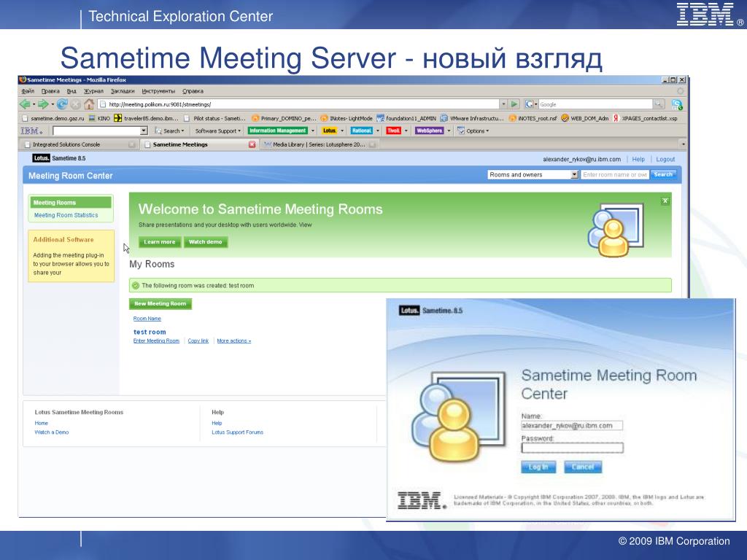This screenshot has width=747, height=560.
Task: Open the foundation11_ADMIN bookmark
Action: [x=406, y=118]
